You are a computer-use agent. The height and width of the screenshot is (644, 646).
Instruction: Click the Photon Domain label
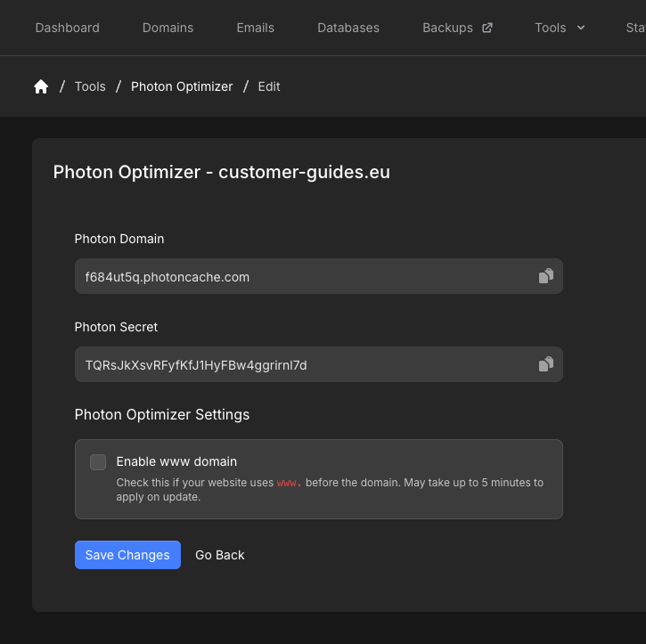[119, 239]
